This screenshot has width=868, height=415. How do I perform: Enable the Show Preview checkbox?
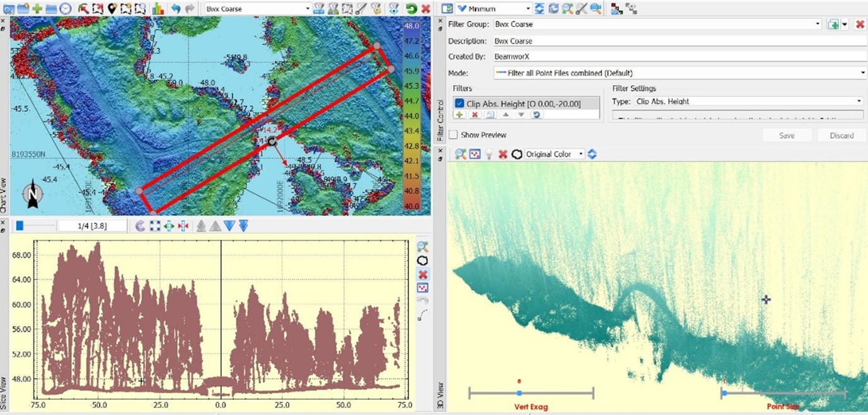(x=453, y=135)
